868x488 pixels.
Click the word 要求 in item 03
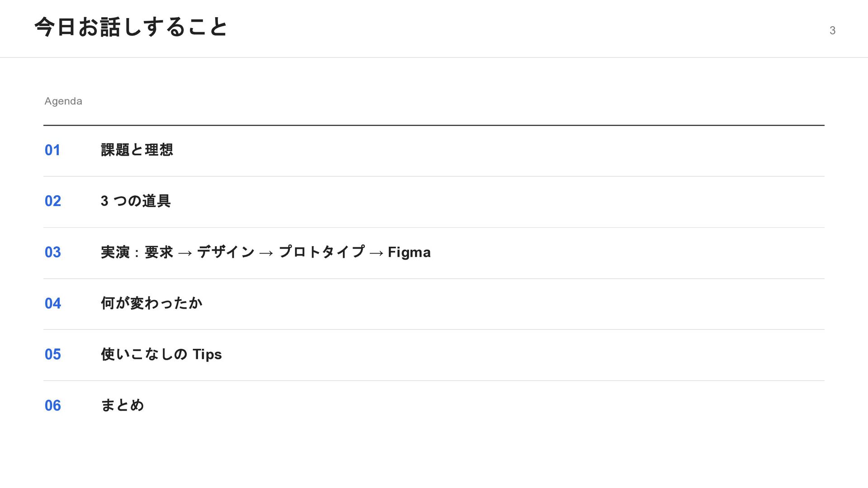click(159, 252)
